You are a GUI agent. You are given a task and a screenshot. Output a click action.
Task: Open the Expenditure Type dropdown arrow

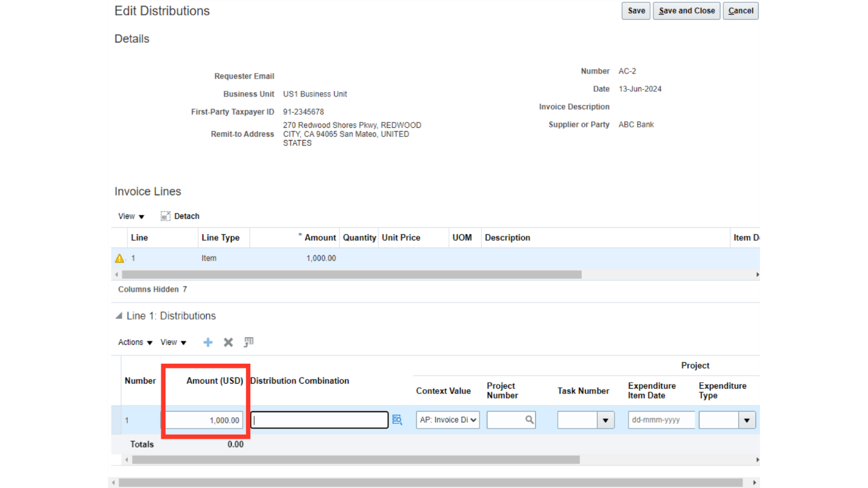click(747, 420)
